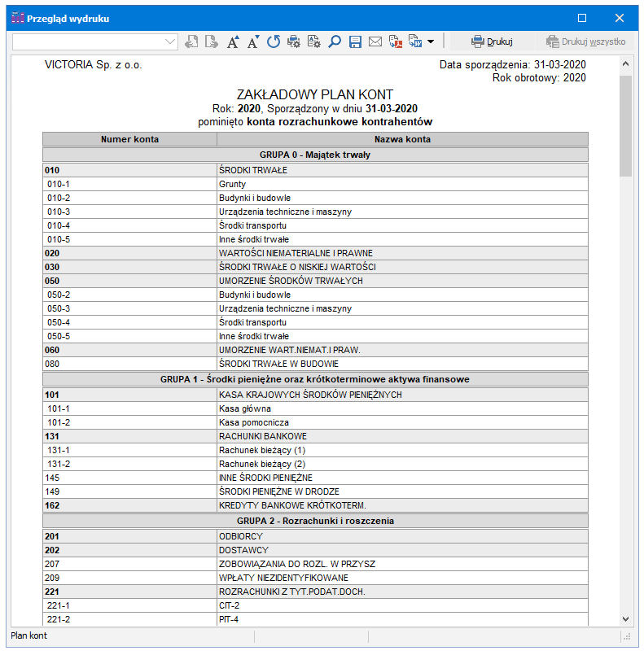The height and width of the screenshot is (655, 644).
Task: Click the 'Kasa główna' cell
Action: pyautogui.click(x=402, y=408)
